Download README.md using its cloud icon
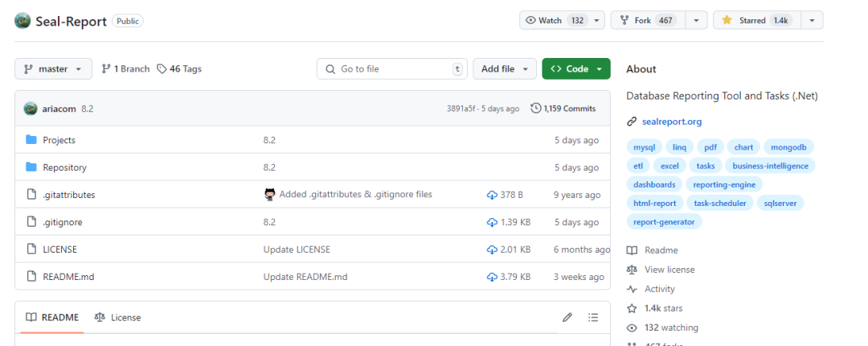Screen dimensions: 868x346 click(x=492, y=277)
